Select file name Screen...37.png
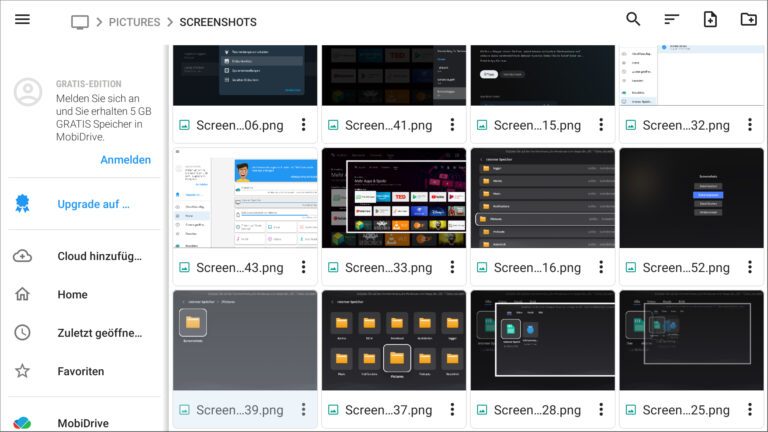The width and height of the screenshot is (768, 432). coord(388,410)
